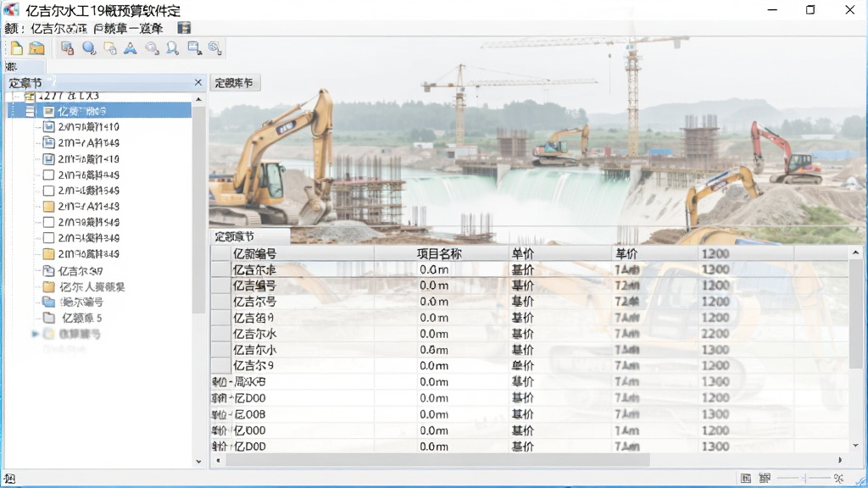Click the table's horizontal scrollbar thumb
This screenshot has height=488, width=868.
tap(437, 460)
